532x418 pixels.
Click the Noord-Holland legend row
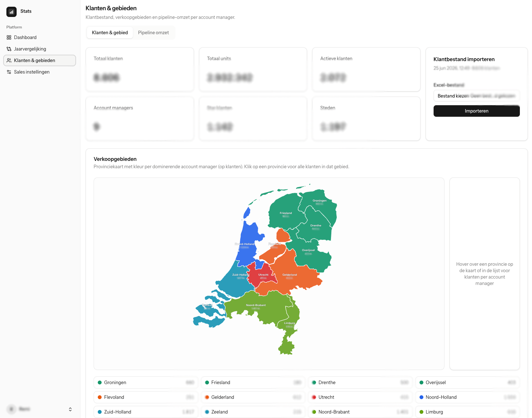(x=467, y=397)
